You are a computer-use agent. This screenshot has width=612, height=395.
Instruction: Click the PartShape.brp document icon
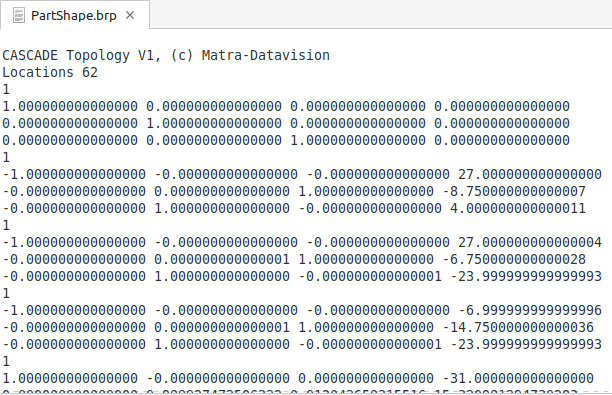(18, 16)
